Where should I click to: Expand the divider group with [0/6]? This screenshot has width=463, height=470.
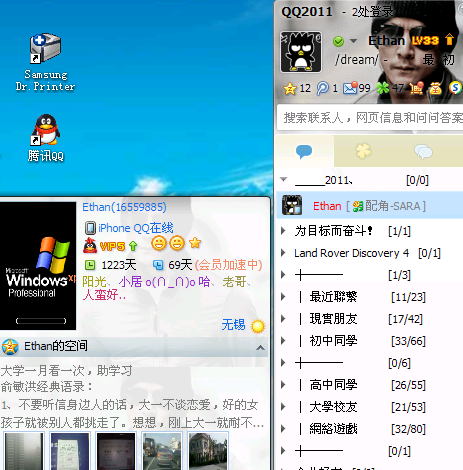tap(283, 363)
